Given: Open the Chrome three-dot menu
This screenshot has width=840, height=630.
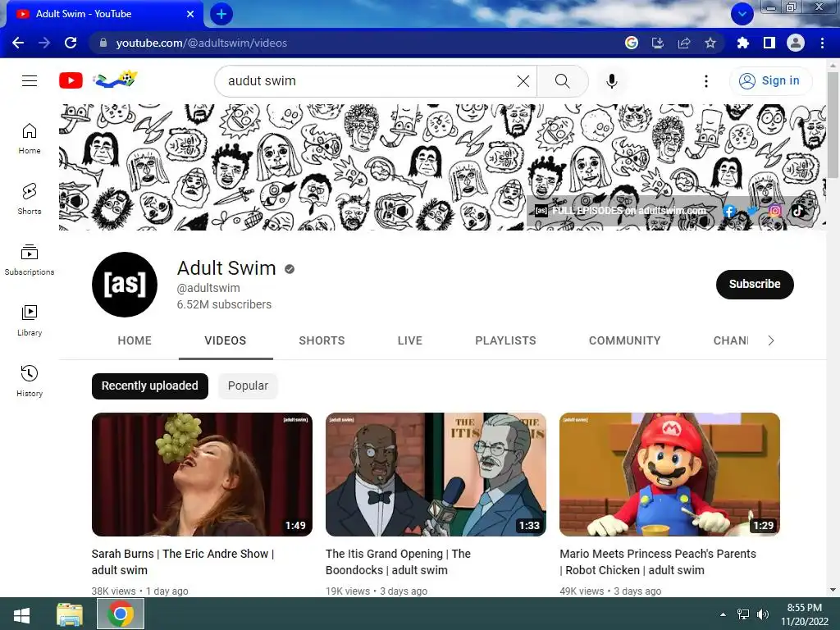Looking at the screenshot, I should [x=822, y=43].
